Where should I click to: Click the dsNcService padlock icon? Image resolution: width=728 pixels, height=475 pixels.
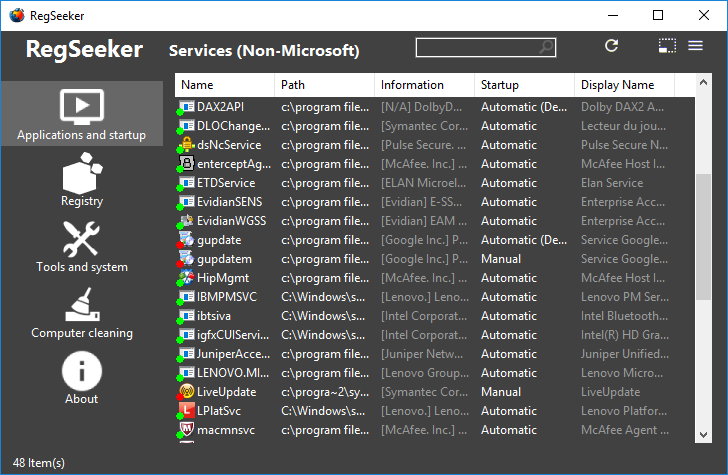pyautogui.click(x=186, y=145)
